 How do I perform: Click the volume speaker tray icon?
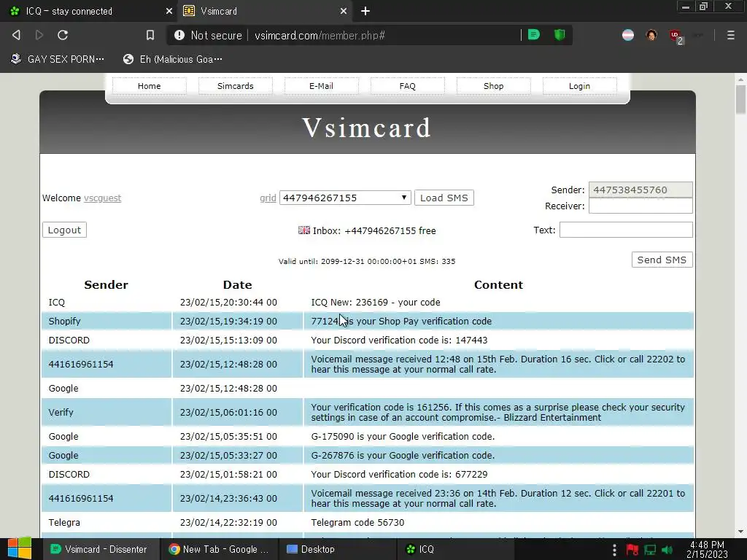click(x=667, y=550)
